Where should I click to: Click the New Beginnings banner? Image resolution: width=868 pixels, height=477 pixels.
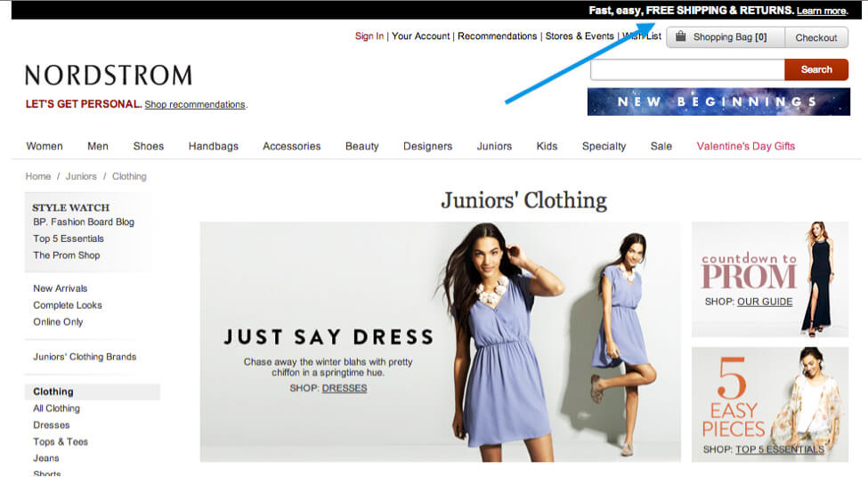(718, 101)
